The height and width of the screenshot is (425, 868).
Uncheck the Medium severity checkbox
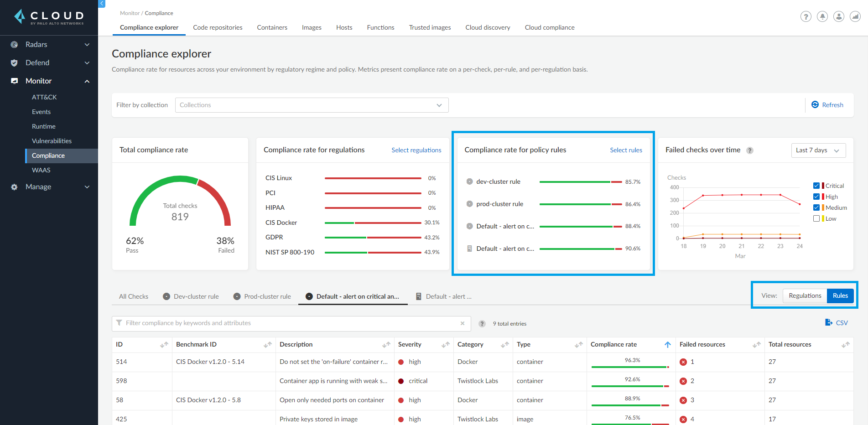pyautogui.click(x=816, y=207)
